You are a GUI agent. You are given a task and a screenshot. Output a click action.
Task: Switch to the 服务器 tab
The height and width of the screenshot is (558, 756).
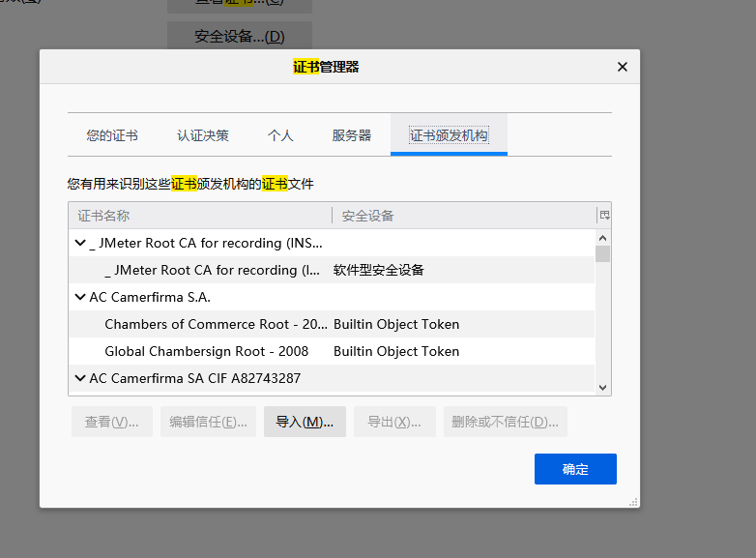click(352, 135)
